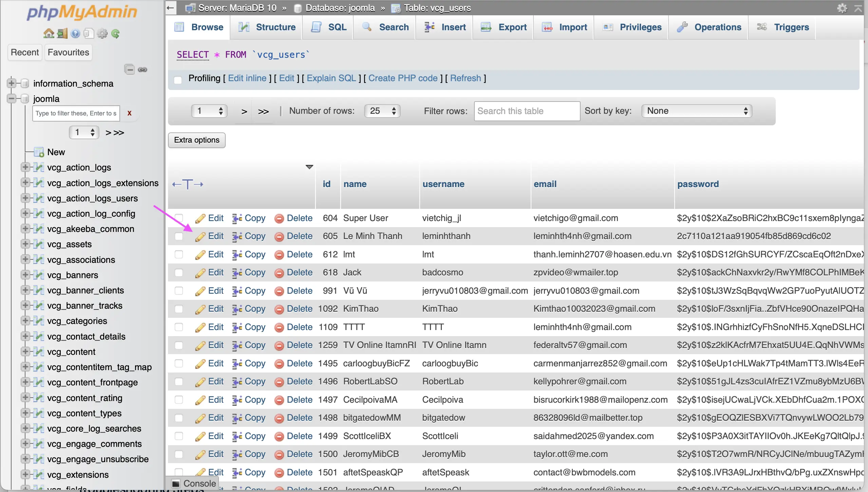Open the Sort by key dropdown

point(697,111)
